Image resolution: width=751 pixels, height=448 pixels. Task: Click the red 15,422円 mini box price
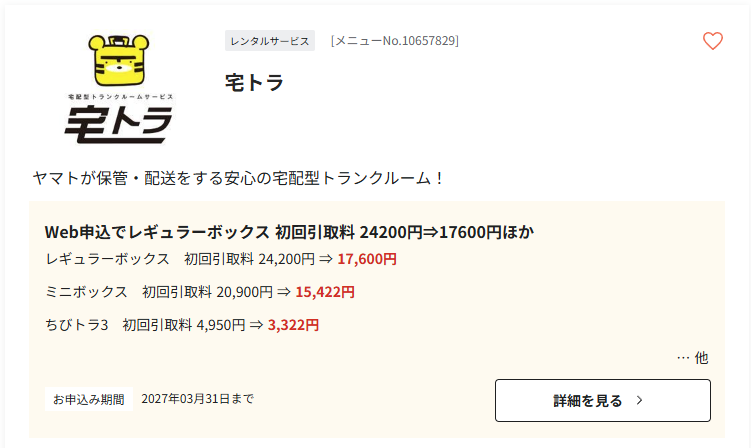(x=325, y=292)
